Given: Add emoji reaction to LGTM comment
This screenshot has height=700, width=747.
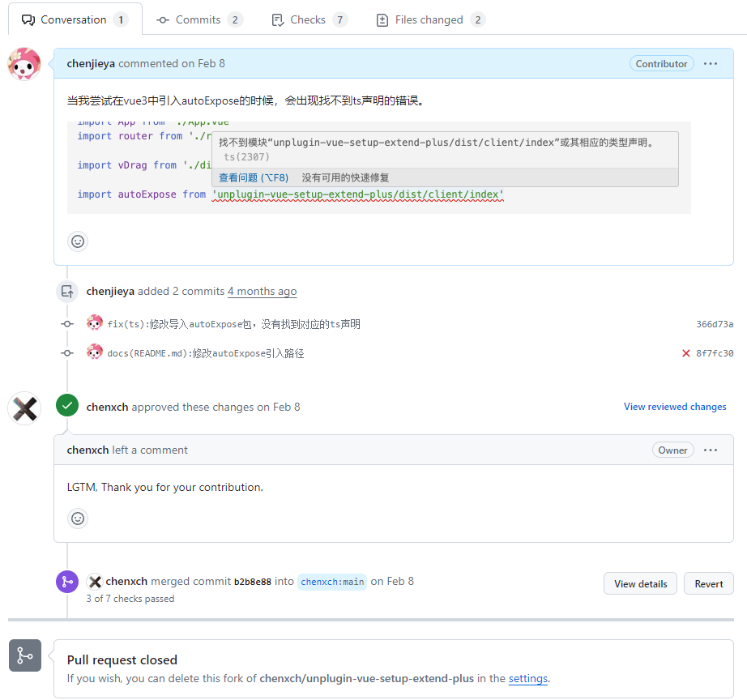Looking at the screenshot, I should pos(78,519).
